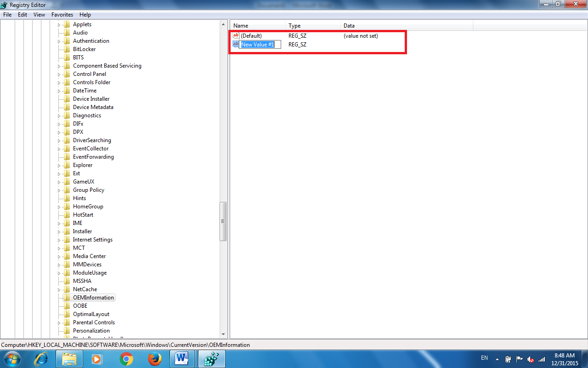The image size is (588, 368).
Task: Open the Favorites menu
Action: tap(62, 15)
